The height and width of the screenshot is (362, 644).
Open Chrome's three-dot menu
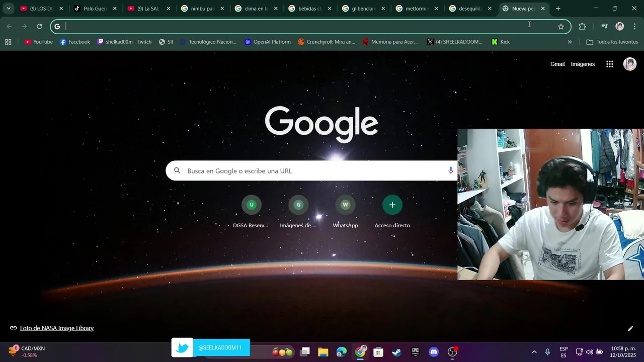634,27
